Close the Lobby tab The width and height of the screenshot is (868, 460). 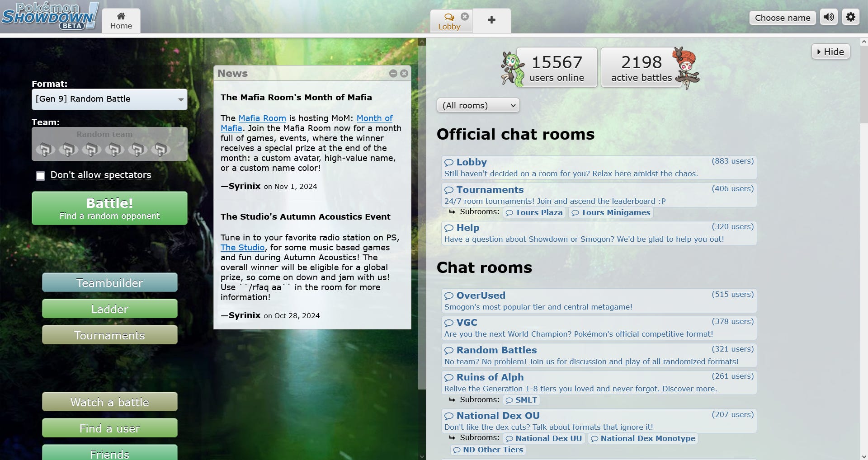point(465,16)
